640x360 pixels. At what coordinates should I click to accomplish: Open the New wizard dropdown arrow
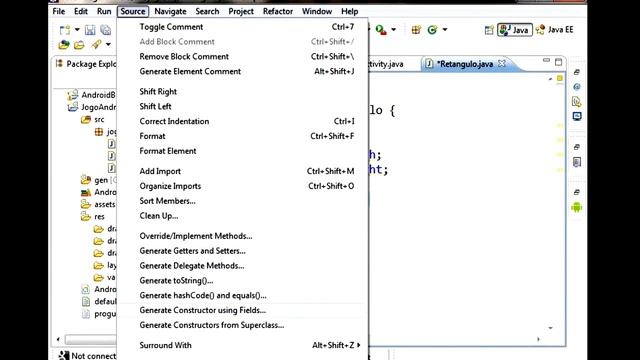77,30
